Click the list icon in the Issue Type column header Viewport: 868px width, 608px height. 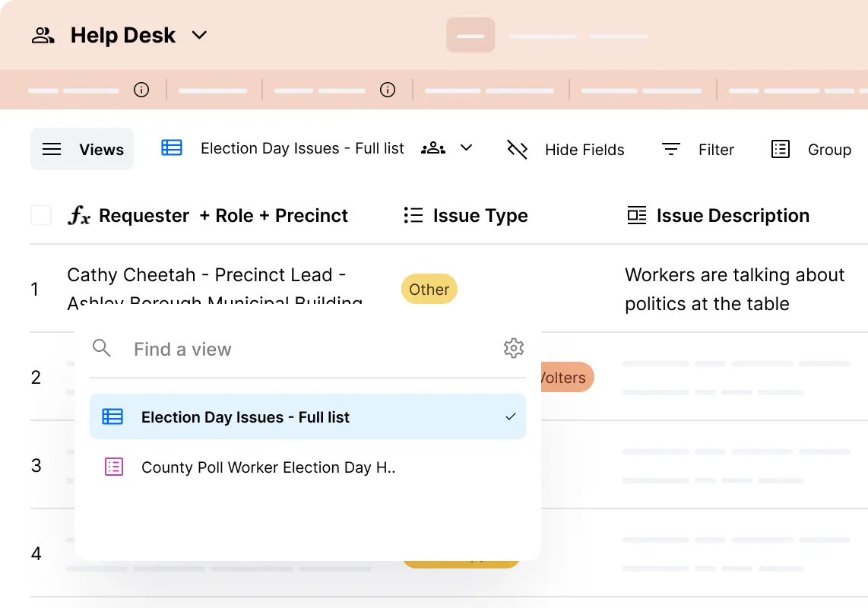click(x=413, y=215)
